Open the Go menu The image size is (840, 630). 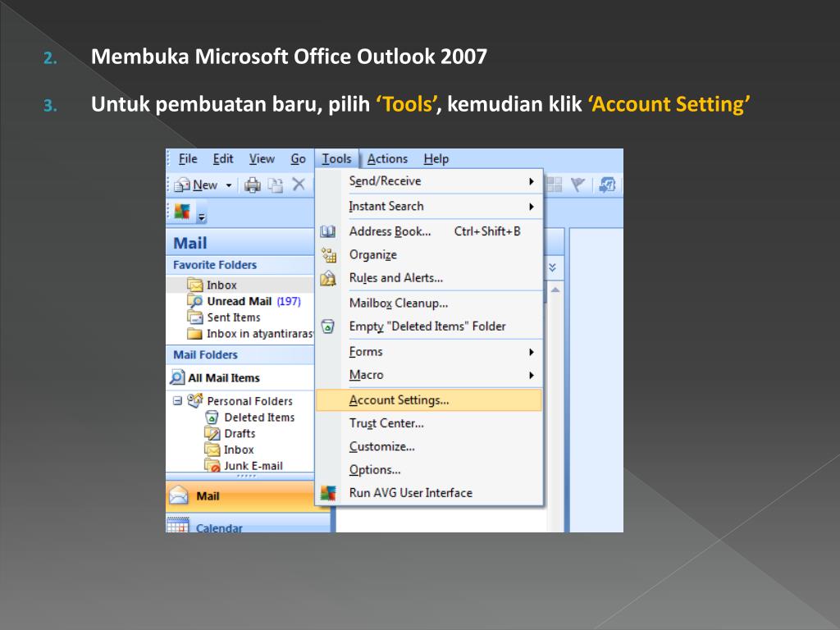click(299, 159)
